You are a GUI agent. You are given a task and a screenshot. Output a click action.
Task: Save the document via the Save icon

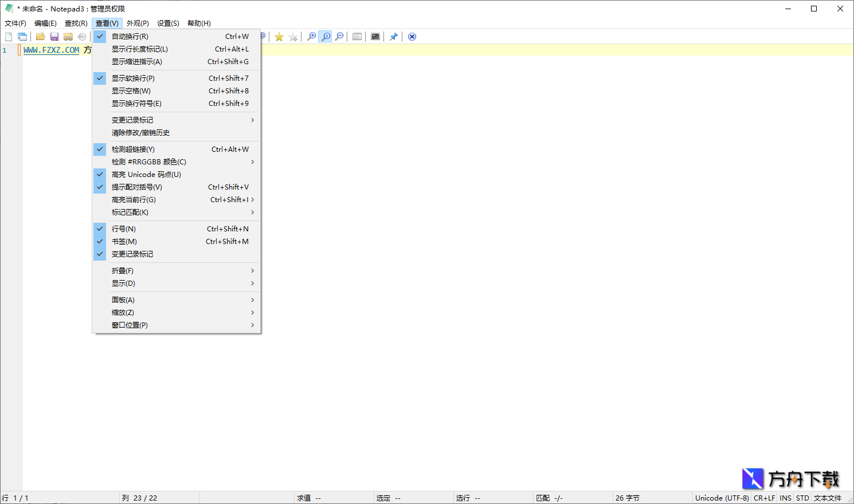click(54, 36)
